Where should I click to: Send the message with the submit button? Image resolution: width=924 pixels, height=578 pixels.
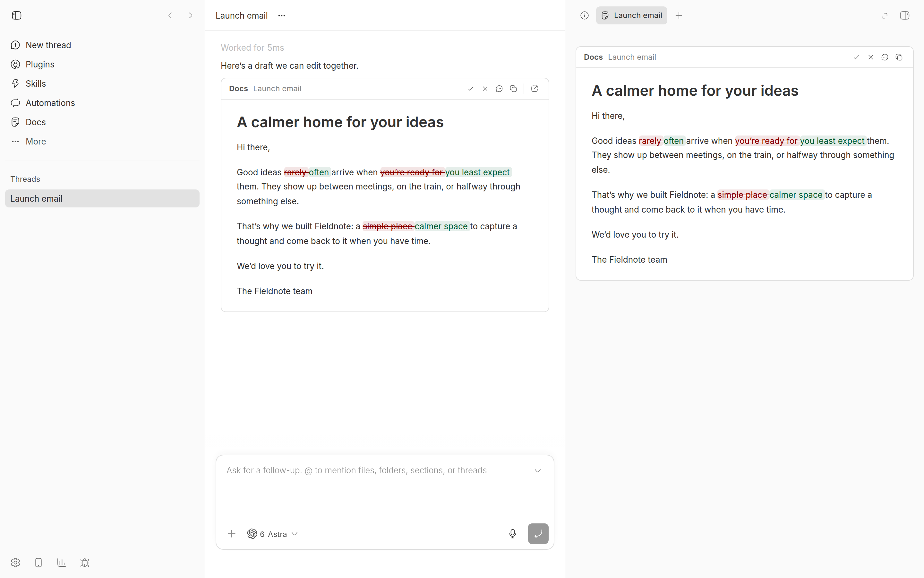(x=538, y=534)
